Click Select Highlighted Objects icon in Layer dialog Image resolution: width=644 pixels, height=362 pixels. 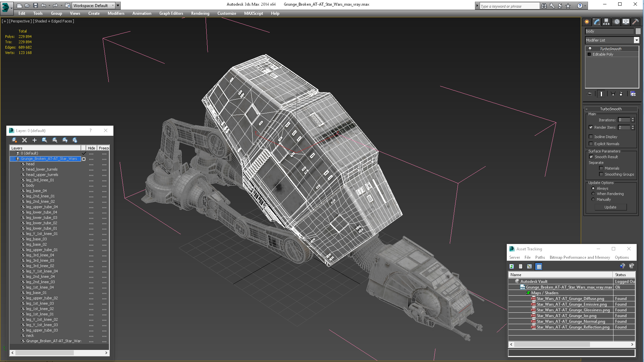pos(44,140)
